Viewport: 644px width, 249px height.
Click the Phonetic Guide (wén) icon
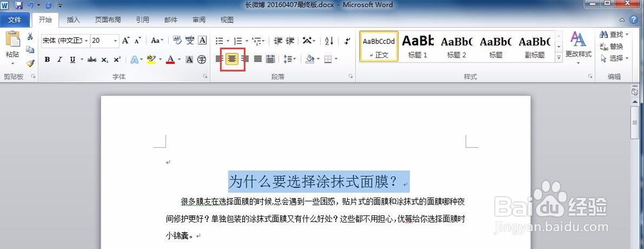pyautogui.click(x=190, y=40)
